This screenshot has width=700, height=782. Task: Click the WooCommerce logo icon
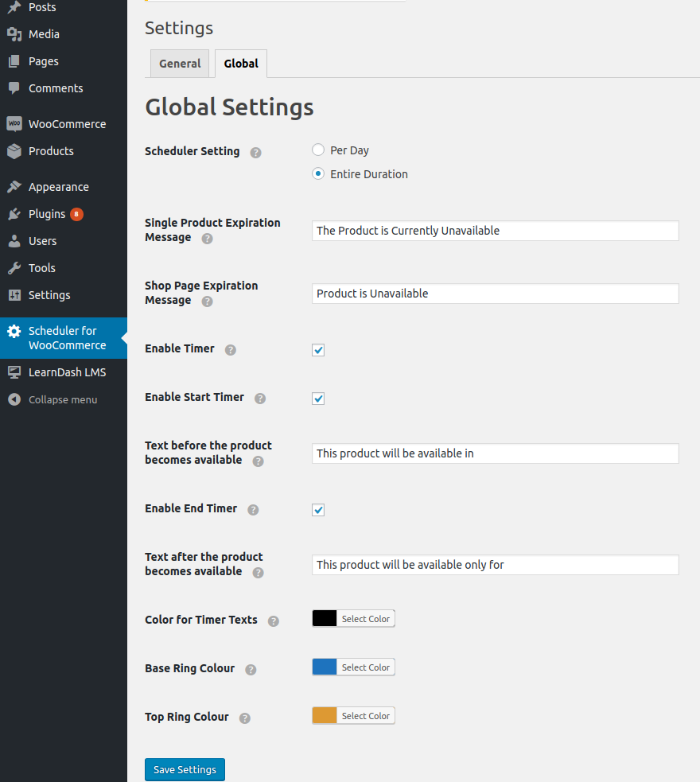(x=14, y=123)
